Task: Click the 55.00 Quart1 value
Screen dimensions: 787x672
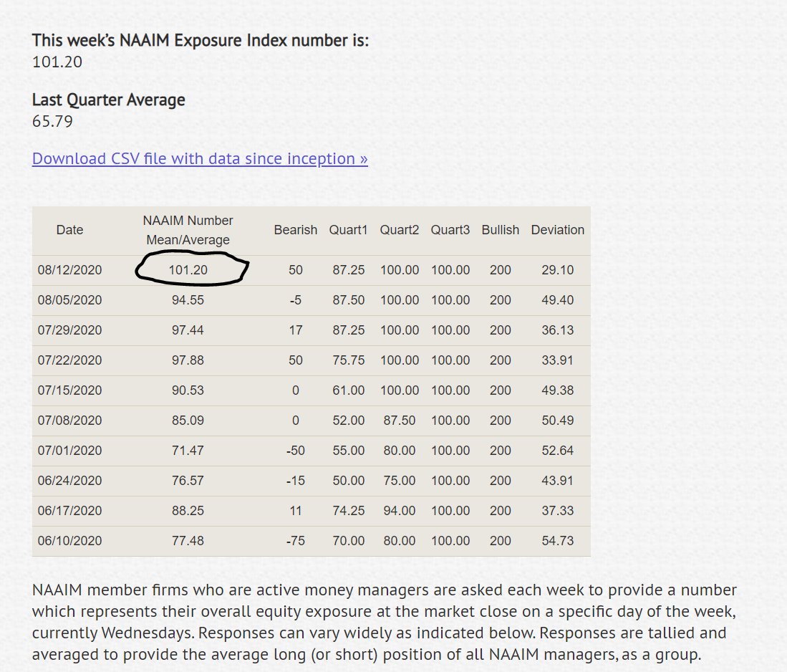Action: coord(348,451)
